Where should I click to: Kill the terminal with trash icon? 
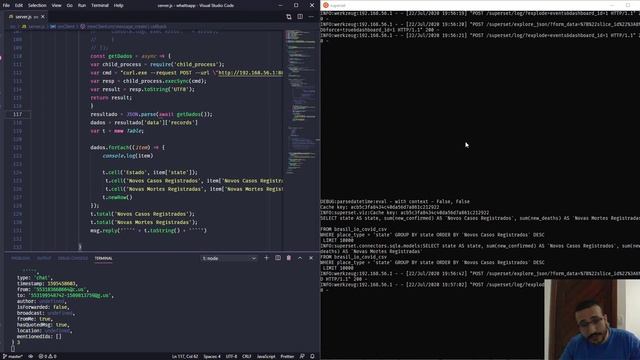tap(289, 258)
